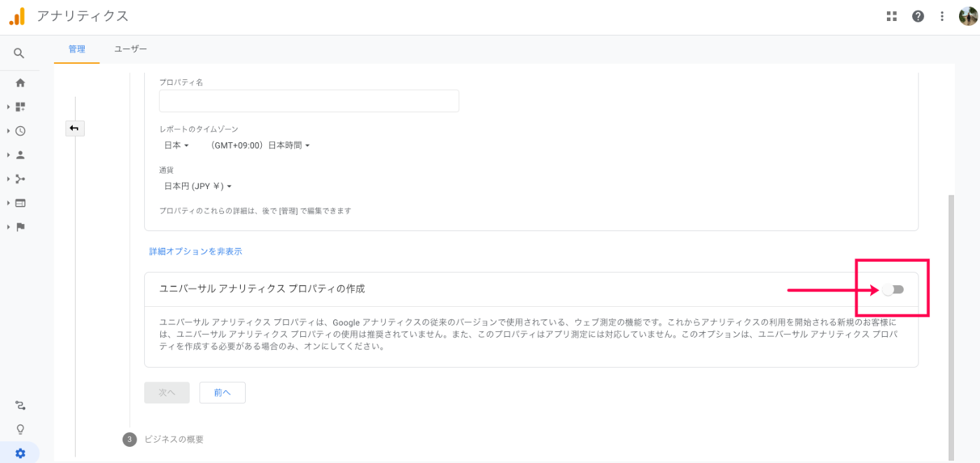Go to Home icon in sidebar
The height and width of the screenshot is (463, 980).
[x=20, y=83]
